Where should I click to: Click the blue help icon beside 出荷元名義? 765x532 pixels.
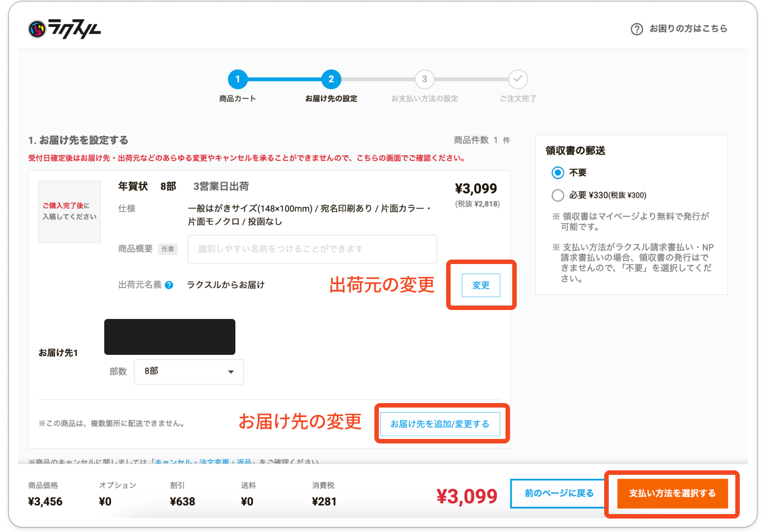tap(169, 285)
